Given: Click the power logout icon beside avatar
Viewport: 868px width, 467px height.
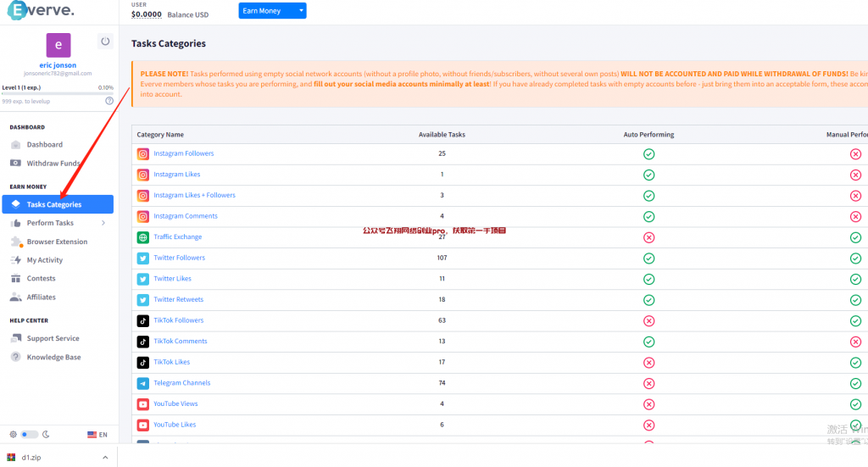Looking at the screenshot, I should coord(105,41).
